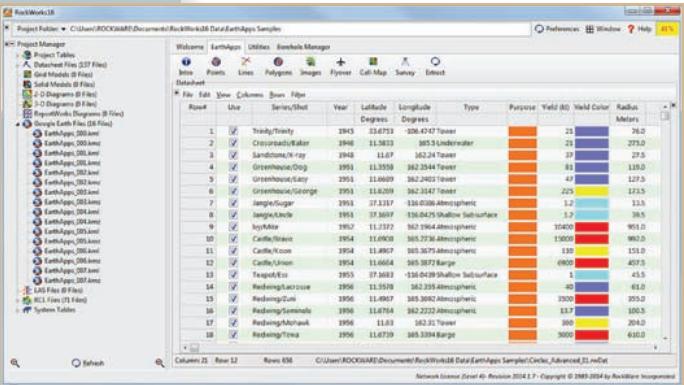The width and height of the screenshot is (684, 385).
Task: Toggle Use checkbox for Redwing/Tewa row
Action: [x=233, y=334]
